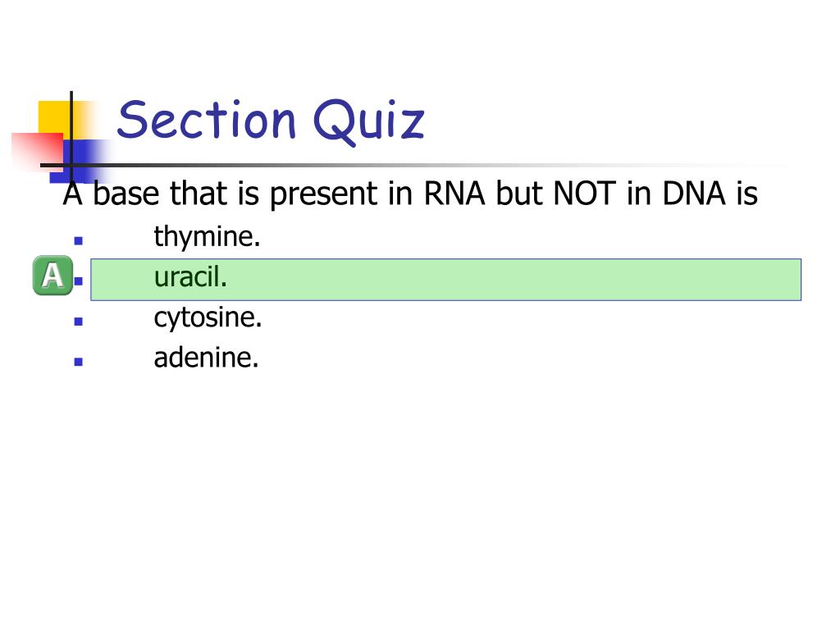Click the bullet beside cytosine
Viewport: 840px width, 630px height.
pyautogui.click(x=79, y=322)
